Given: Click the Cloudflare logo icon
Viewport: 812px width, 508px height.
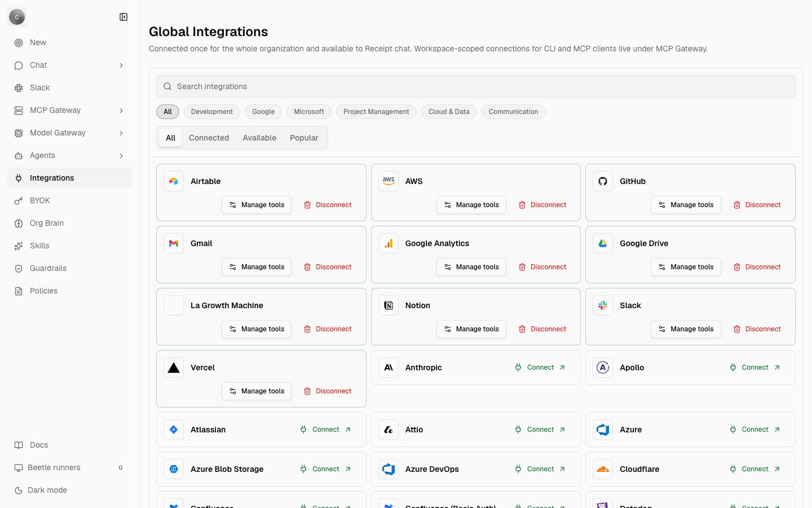Looking at the screenshot, I should [x=603, y=469].
